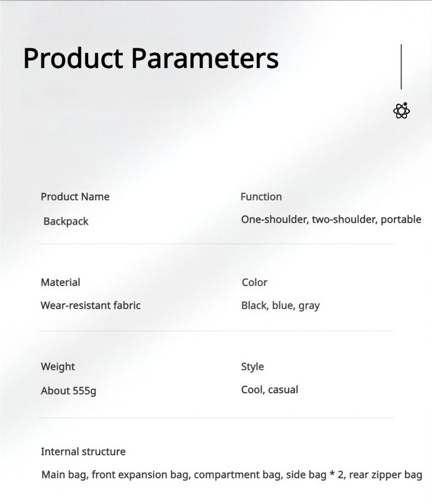Select the Color label

coord(255,282)
